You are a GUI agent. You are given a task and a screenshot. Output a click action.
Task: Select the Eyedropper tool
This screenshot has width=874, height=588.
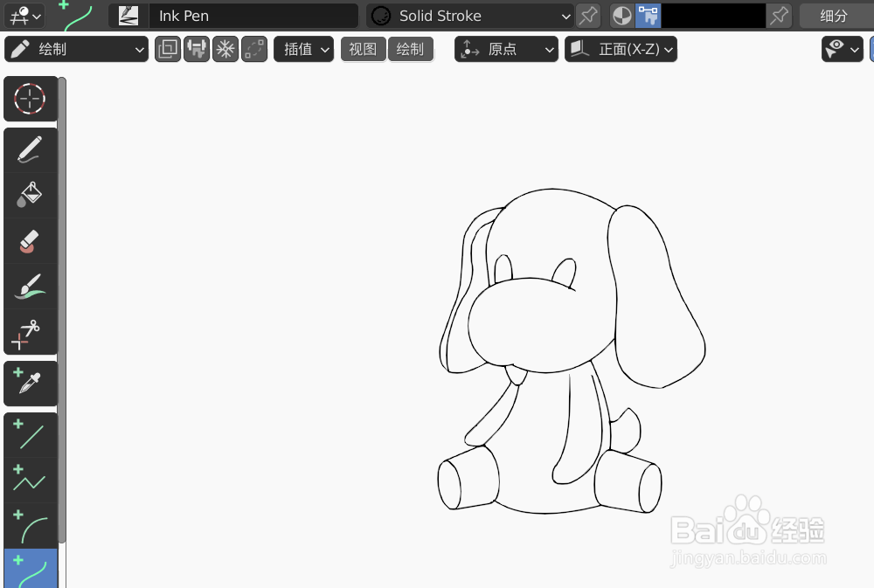click(x=29, y=383)
